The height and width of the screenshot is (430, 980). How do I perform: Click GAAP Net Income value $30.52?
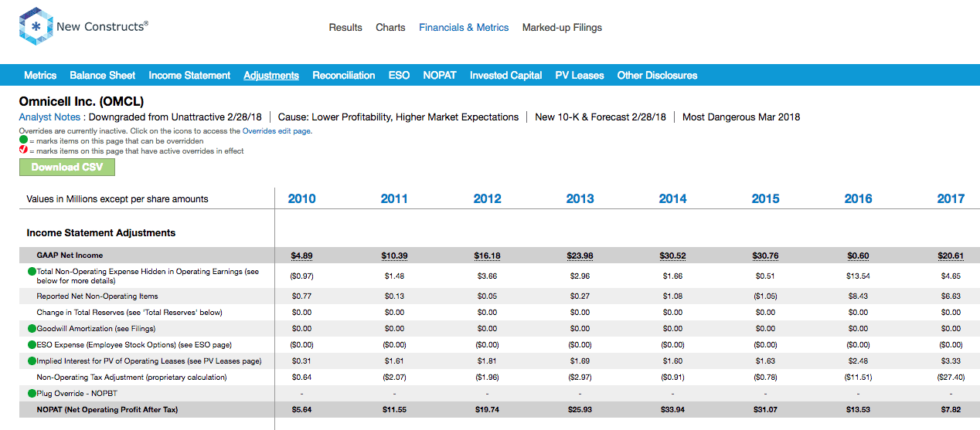pyautogui.click(x=672, y=256)
